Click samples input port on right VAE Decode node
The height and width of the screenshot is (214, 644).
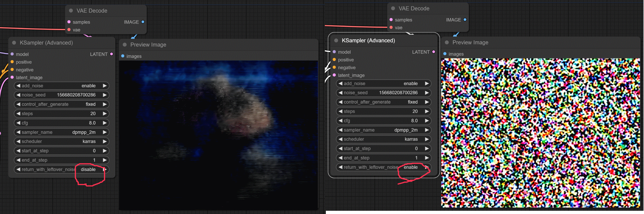pos(391,20)
